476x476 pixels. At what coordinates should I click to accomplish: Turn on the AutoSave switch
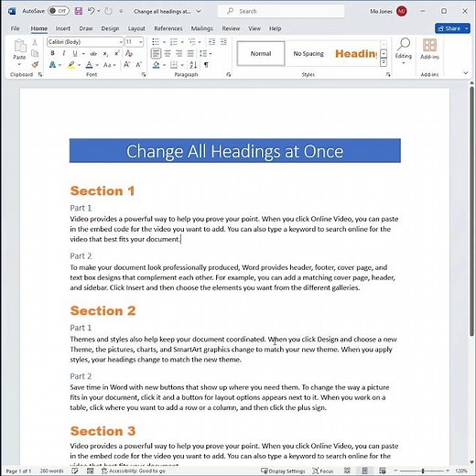coord(58,11)
